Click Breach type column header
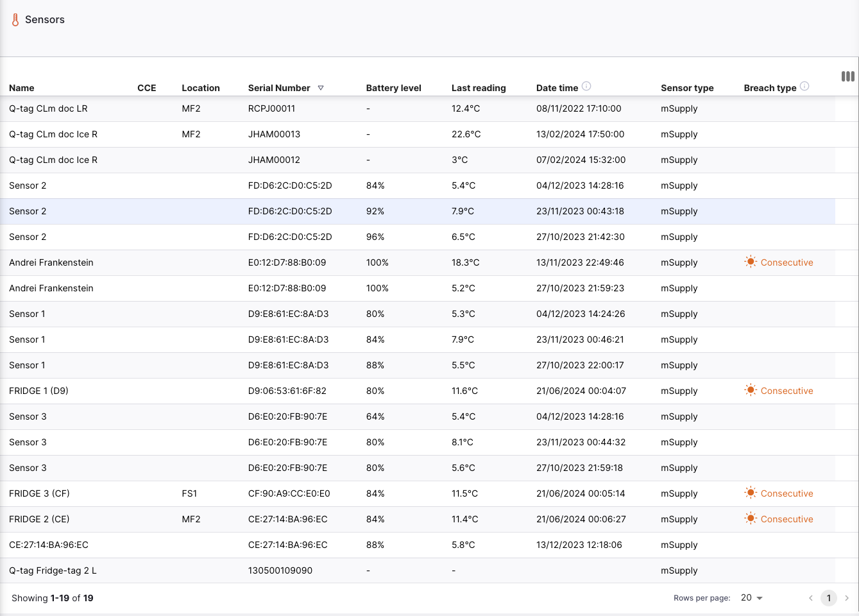This screenshot has width=859, height=616. click(770, 88)
